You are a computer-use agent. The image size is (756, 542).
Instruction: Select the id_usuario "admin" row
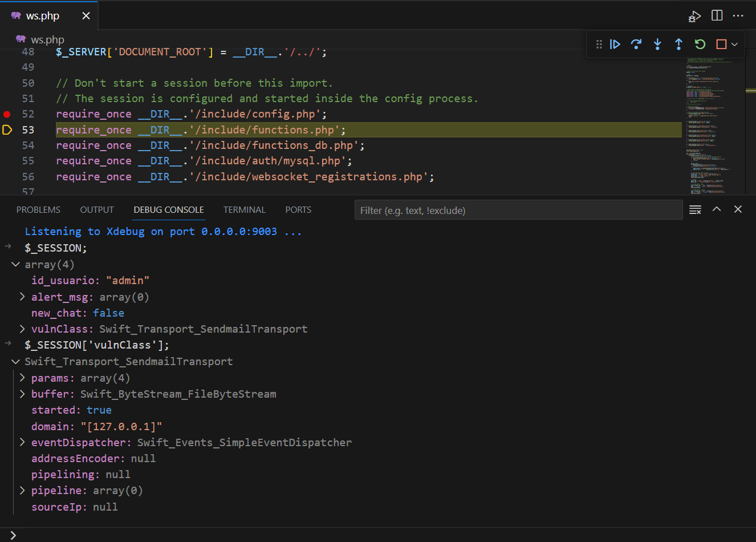(x=90, y=281)
